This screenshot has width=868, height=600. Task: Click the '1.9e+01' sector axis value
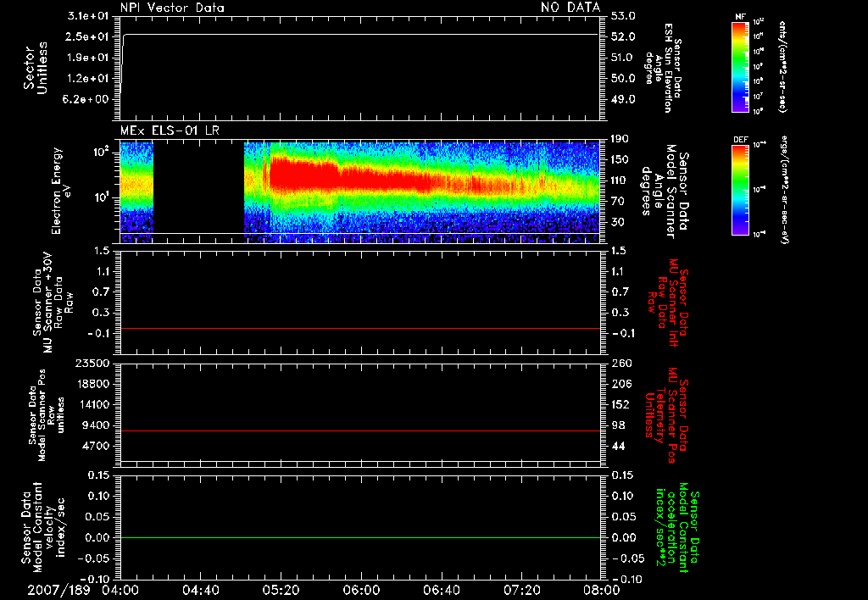87,58
